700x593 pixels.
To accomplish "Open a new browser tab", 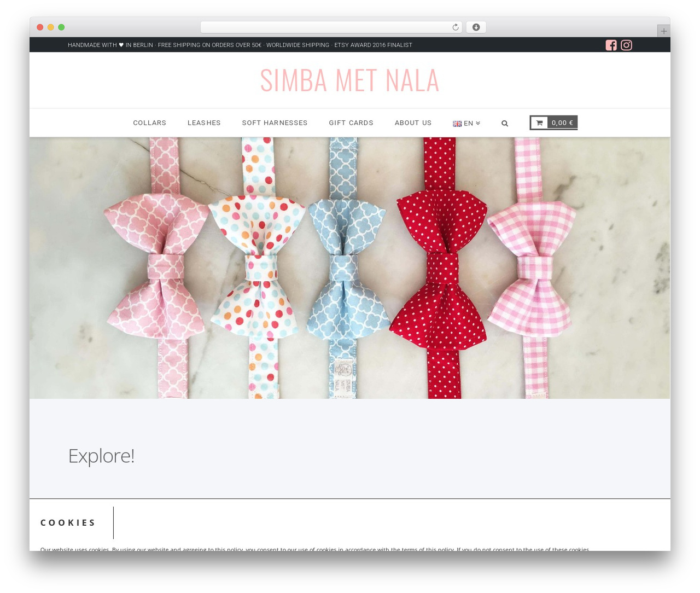I will coord(663,31).
